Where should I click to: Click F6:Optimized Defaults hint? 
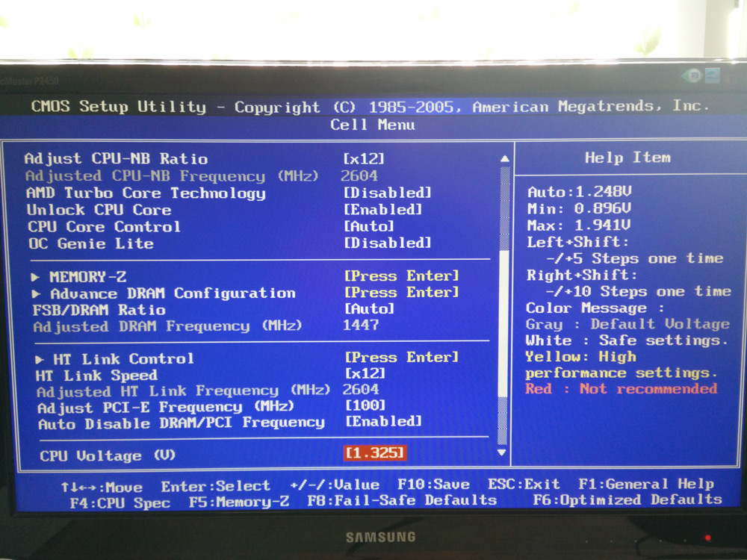pyautogui.click(x=627, y=500)
